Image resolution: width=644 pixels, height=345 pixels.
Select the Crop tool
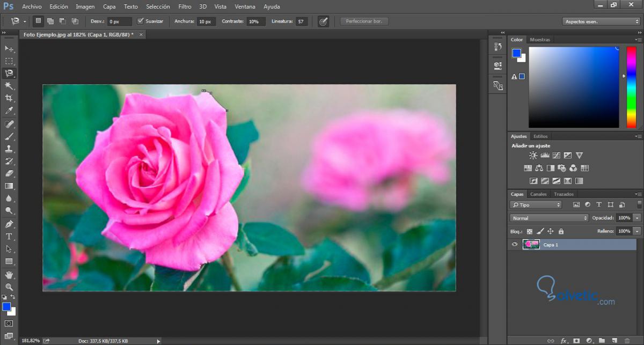(9, 98)
